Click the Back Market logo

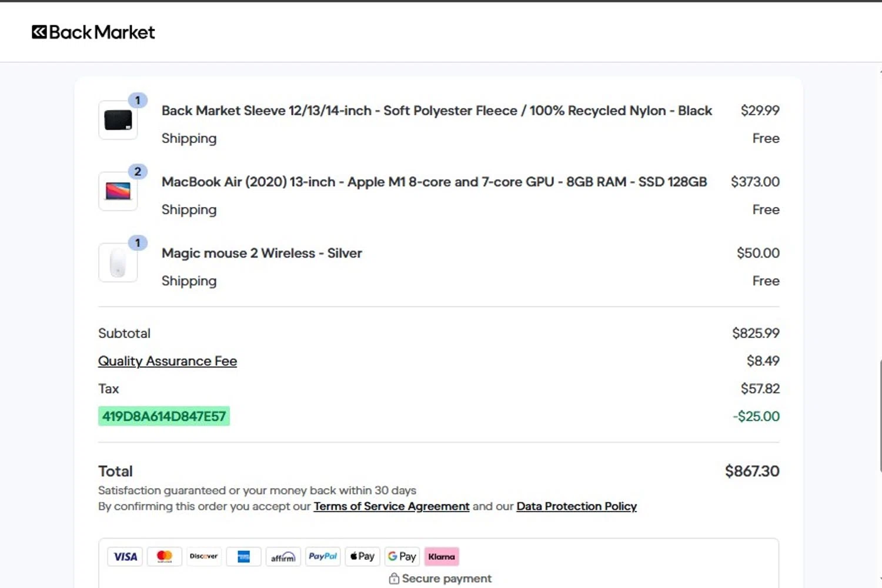tap(93, 32)
